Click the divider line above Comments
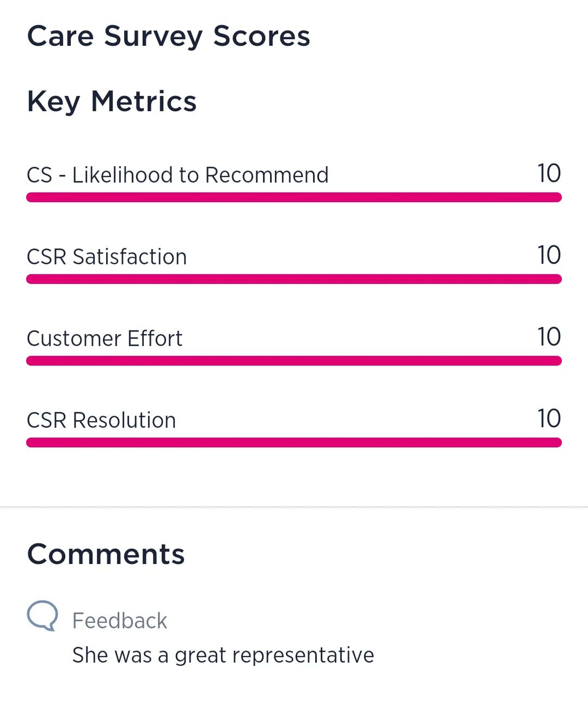 tap(294, 507)
